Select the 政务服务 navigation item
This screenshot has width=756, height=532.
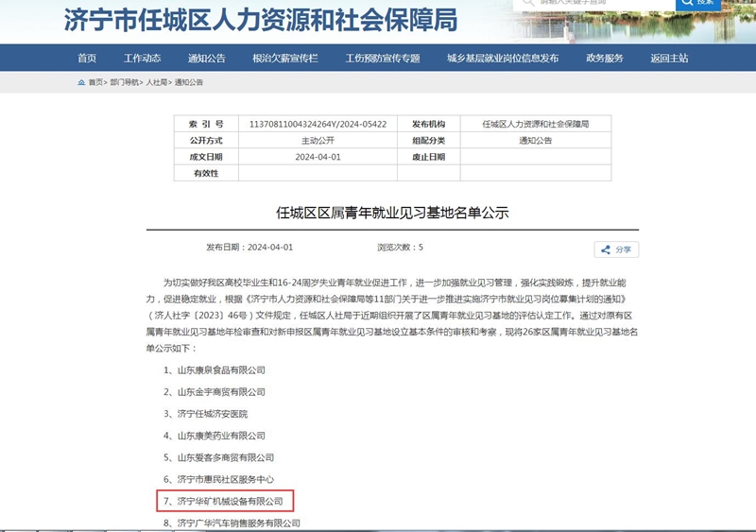pyautogui.click(x=605, y=59)
